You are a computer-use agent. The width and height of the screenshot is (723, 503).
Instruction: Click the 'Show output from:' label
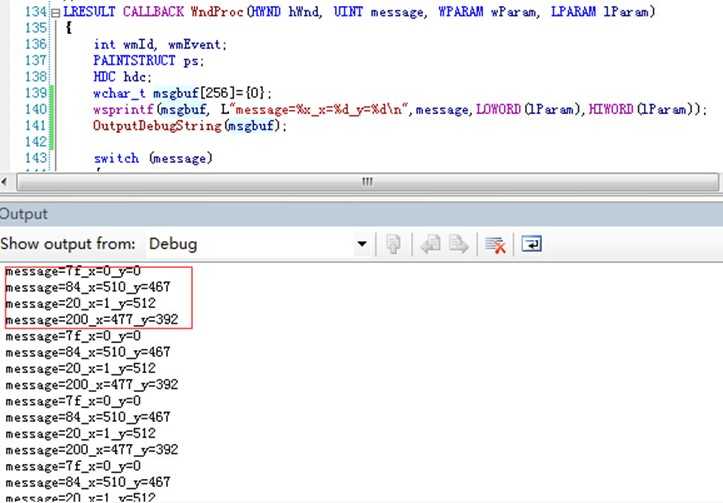coord(68,244)
